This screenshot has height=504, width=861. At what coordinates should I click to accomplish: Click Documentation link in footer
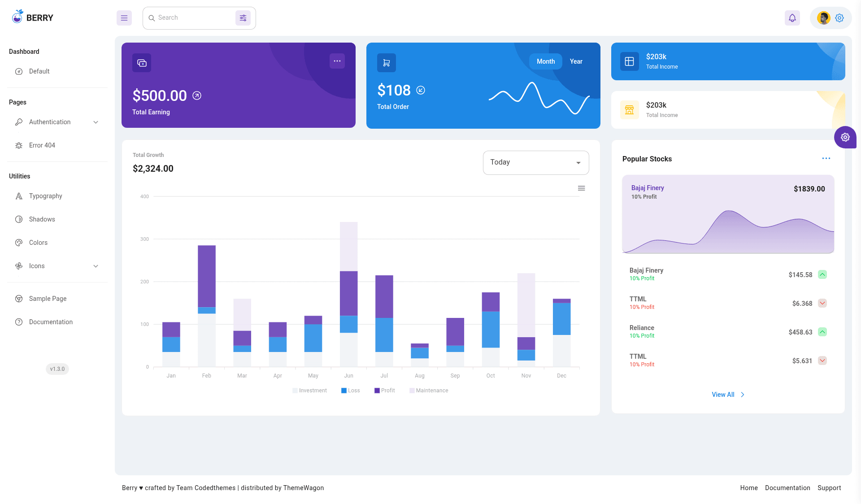(787, 488)
